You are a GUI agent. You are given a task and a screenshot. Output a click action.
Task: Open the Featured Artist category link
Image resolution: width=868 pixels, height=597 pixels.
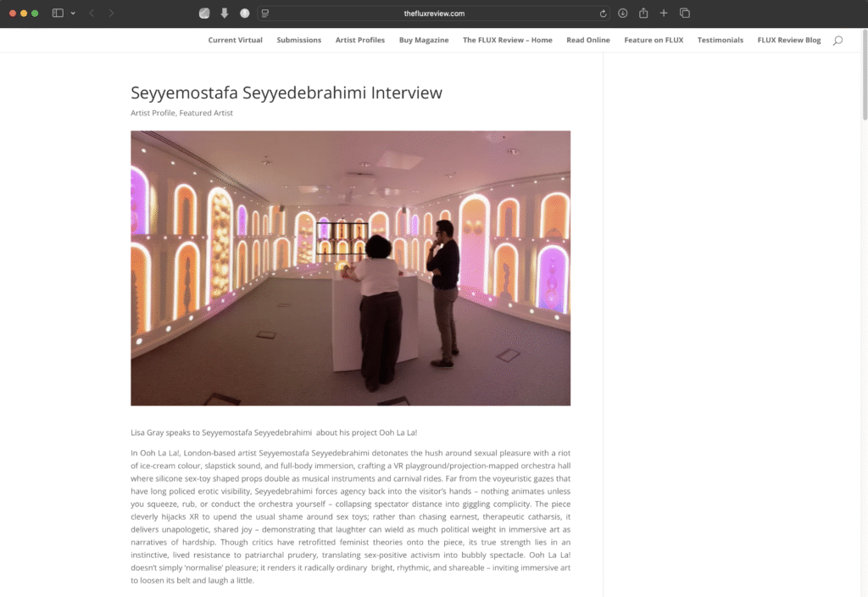(x=206, y=113)
